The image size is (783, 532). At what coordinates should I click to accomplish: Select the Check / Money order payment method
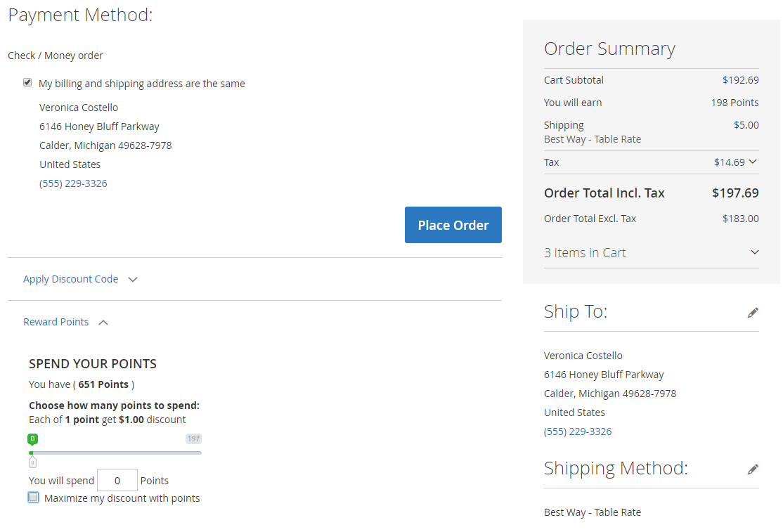coord(56,56)
